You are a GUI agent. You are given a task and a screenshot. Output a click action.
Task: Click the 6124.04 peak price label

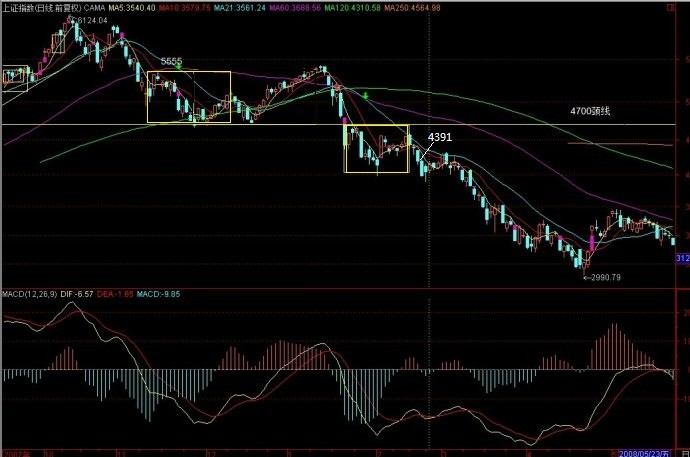pyautogui.click(x=87, y=21)
